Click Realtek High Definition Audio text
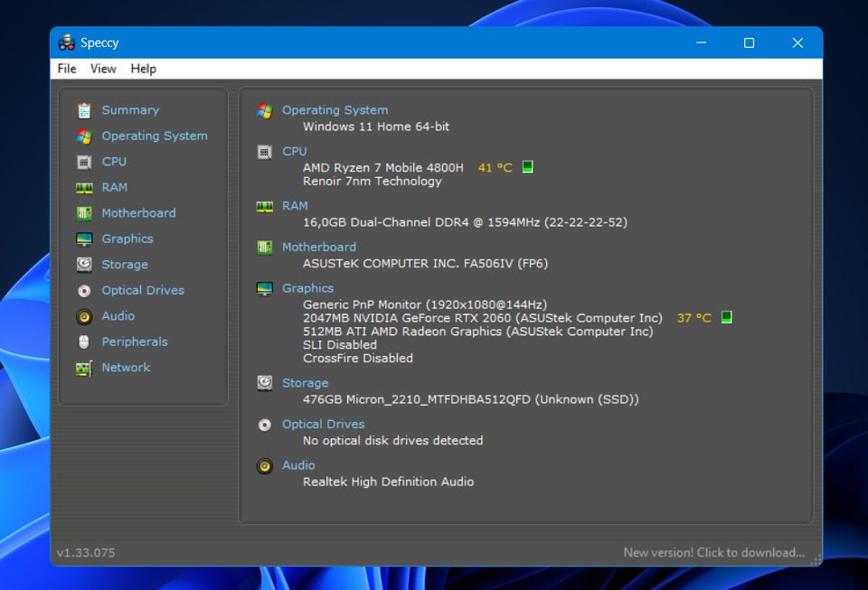868x590 pixels. coord(388,482)
